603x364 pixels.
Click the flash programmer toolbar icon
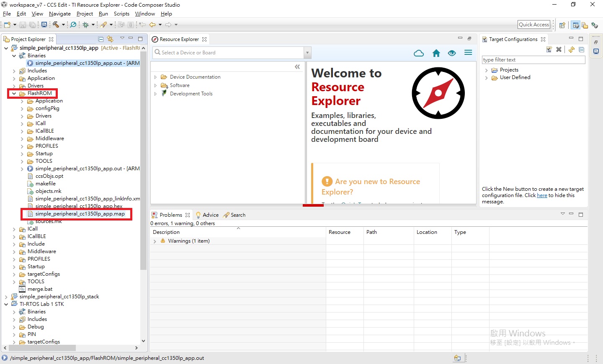tap(104, 25)
